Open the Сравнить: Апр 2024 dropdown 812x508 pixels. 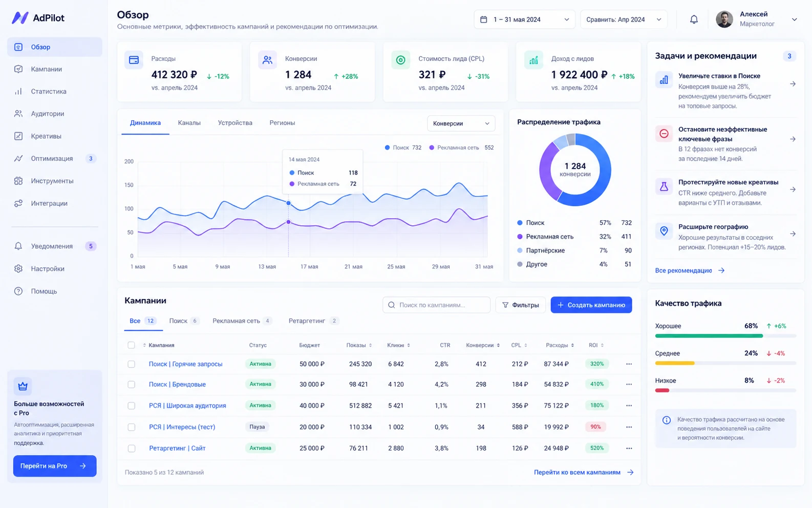624,19
